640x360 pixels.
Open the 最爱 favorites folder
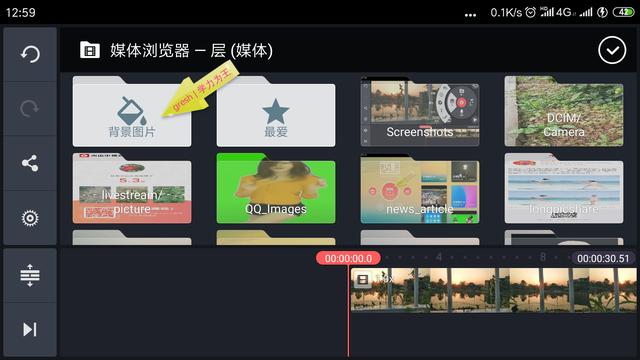276,111
